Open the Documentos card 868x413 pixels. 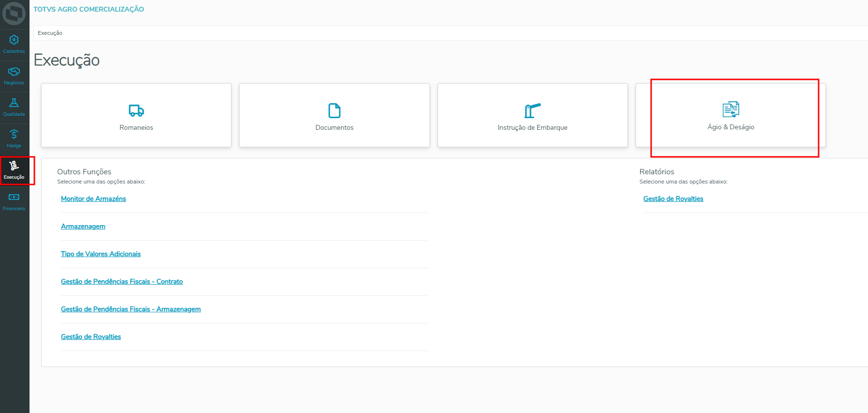tap(335, 115)
